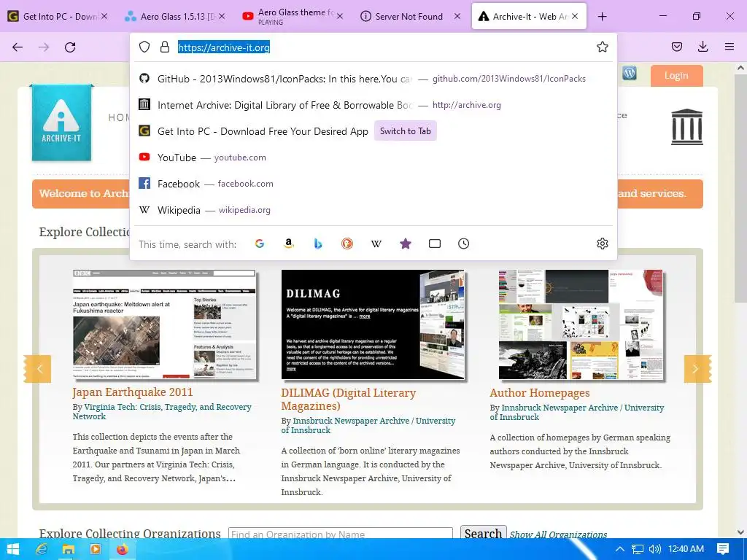Close the Archive-It tab

click(x=575, y=16)
